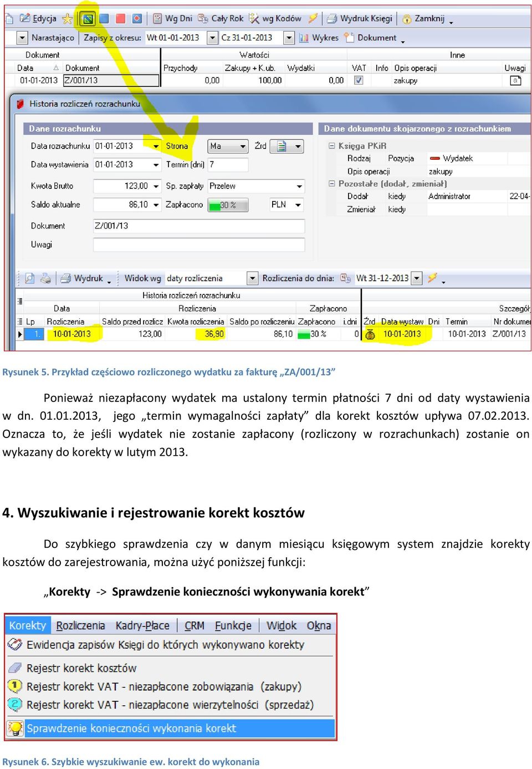532x769 pixels.
Task: Click the preview icon in the lower toolbar
Action: click(30, 278)
